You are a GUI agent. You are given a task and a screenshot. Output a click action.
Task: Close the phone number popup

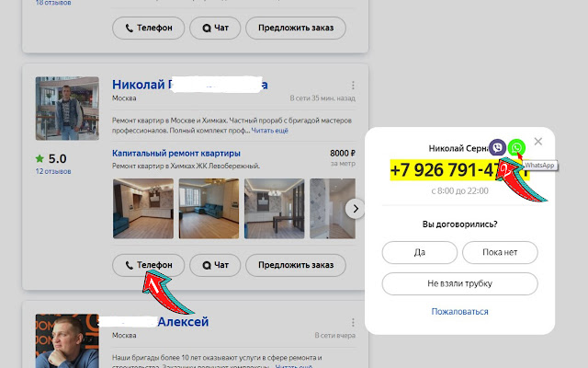tap(538, 142)
